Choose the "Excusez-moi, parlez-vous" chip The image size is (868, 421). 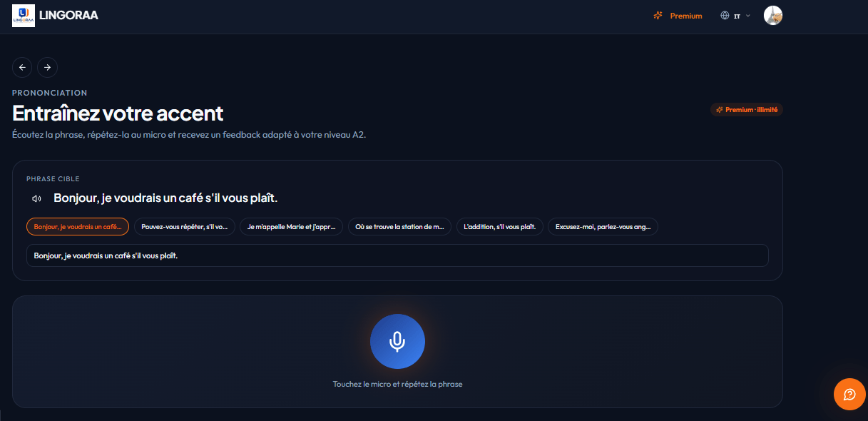tap(603, 226)
